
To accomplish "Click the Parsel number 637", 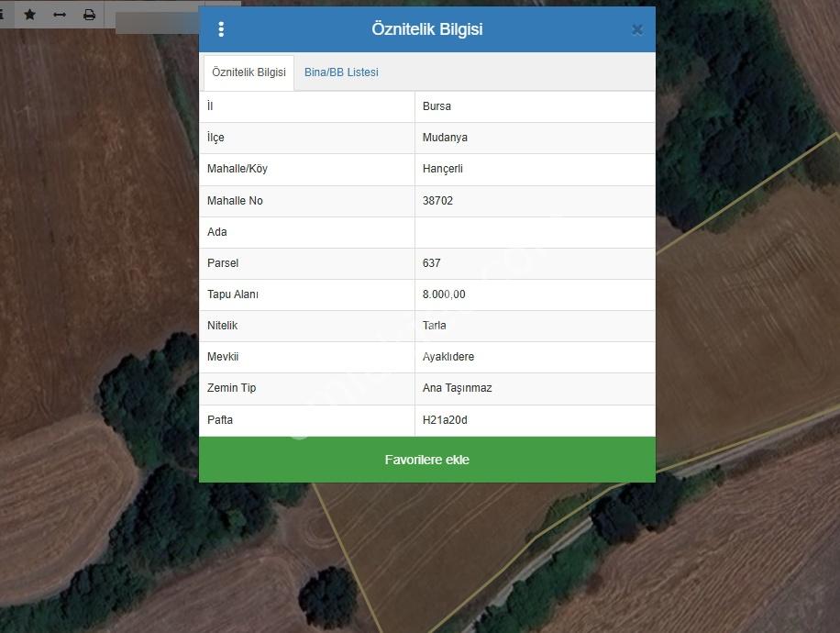I will (x=431, y=263).
